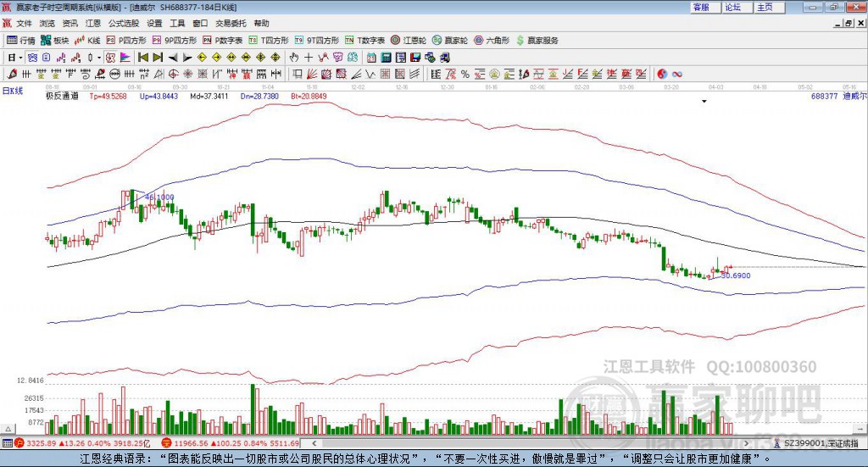Toggle the highlighted blue grid icon
The width and height of the screenshot is (868, 467).
point(33,58)
